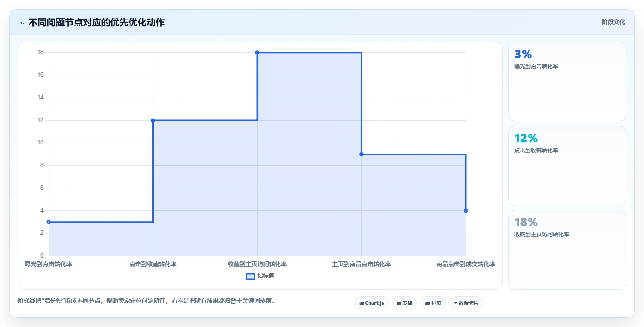Screen dimensions: 644x327
Task: Click the y-axis tick label 0
Action: [42, 256]
